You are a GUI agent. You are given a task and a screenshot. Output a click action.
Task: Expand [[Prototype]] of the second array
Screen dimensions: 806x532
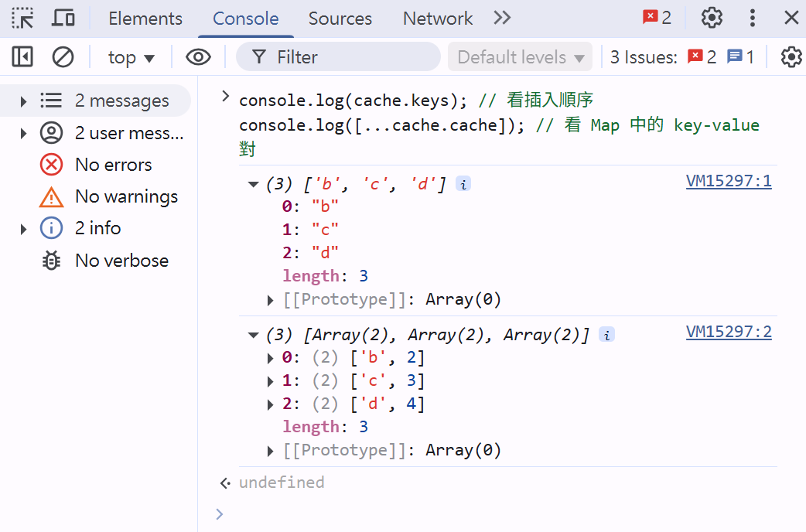271,452
